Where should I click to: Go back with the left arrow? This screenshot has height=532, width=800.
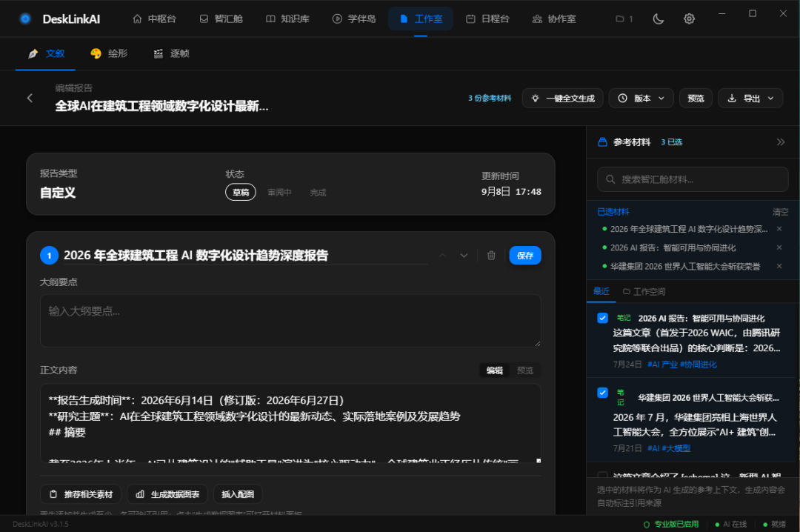30,98
